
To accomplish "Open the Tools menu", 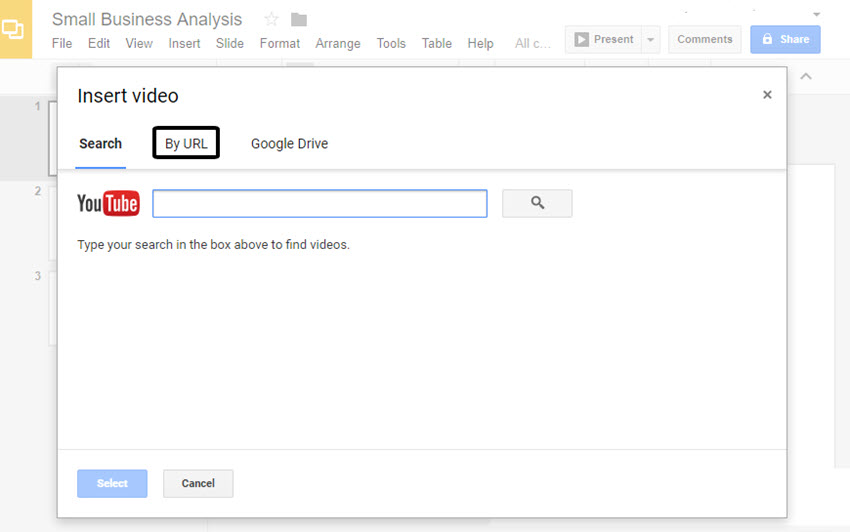I will click(x=391, y=43).
